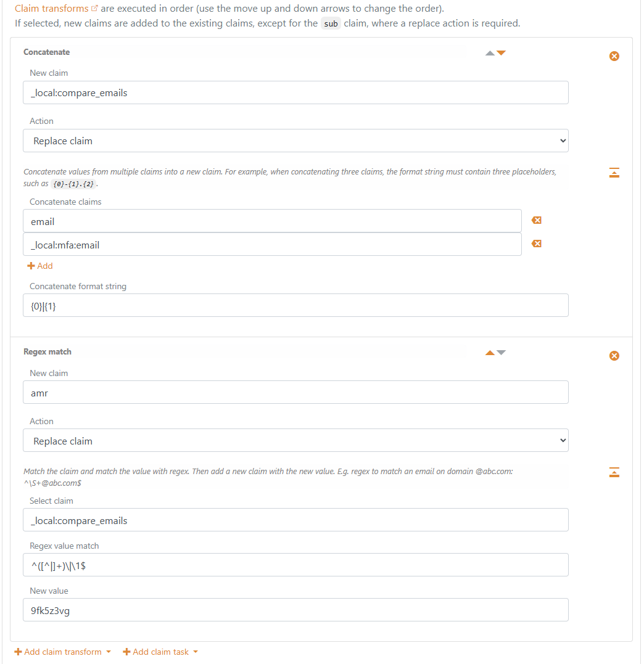Screen dimensions: 644x664
Task: Add another concatenate claim with Add
Action: click(39, 266)
